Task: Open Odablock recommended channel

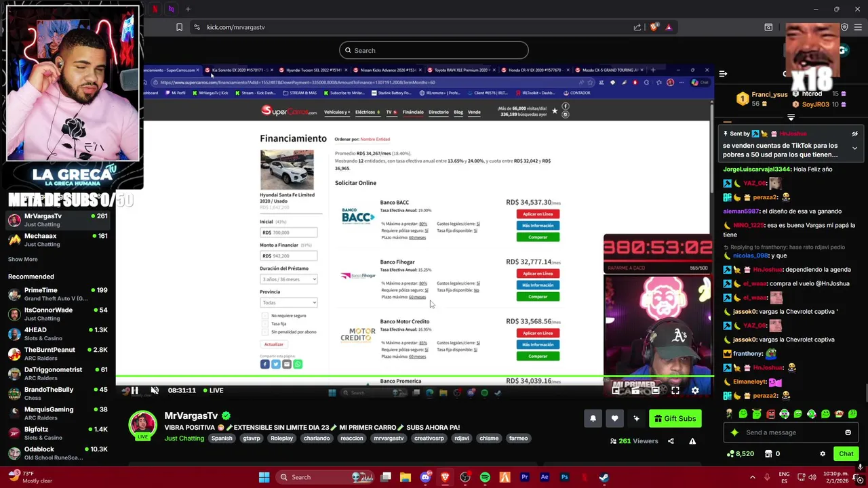Action: pyautogui.click(x=58, y=453)
